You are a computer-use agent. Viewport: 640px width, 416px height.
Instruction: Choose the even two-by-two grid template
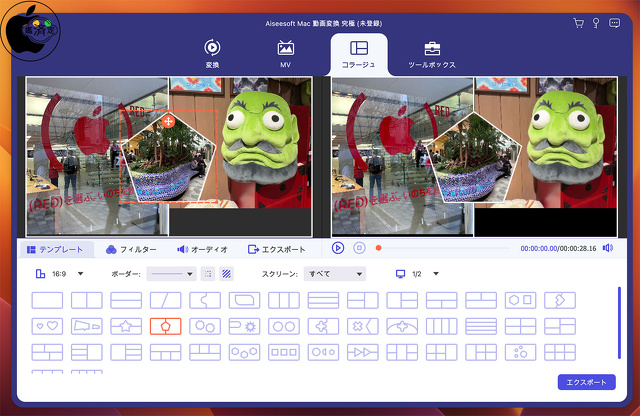click(x=520, y=326)
